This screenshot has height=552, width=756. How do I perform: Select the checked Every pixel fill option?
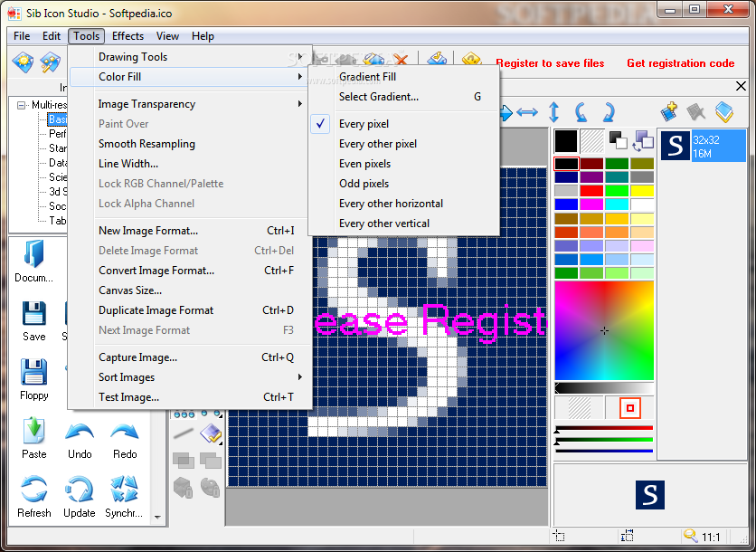point(404,124)
